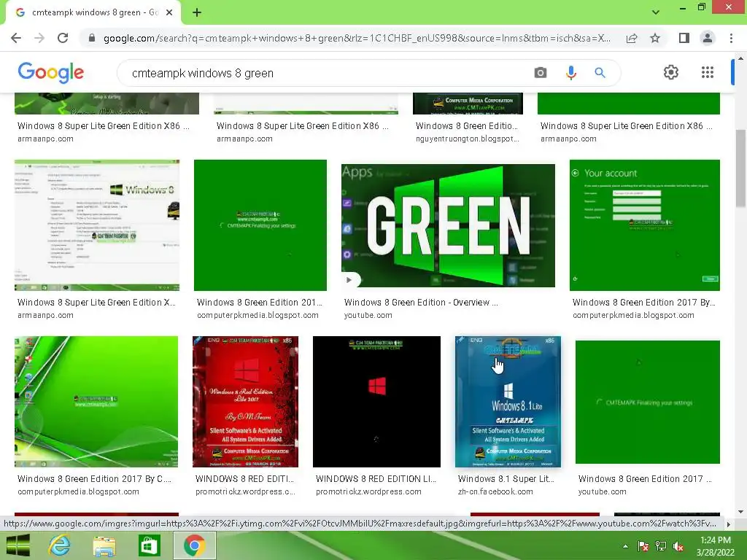Viewport: 747px width, 560px height.
Task: Open the browser side panel
Action: pyautogui.click(x=684, y=38)
